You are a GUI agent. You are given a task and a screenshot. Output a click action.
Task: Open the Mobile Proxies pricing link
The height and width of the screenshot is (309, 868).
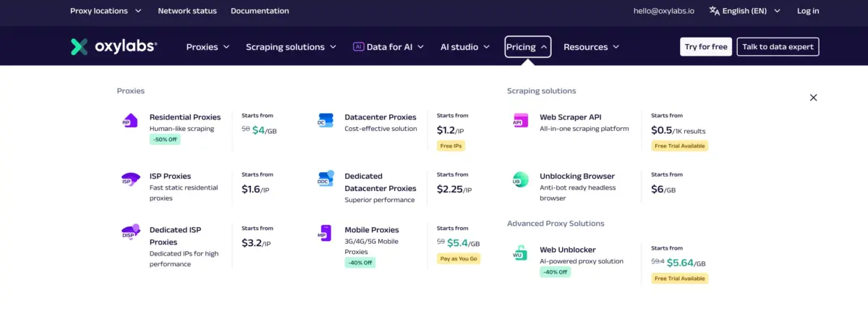[372, 229]
